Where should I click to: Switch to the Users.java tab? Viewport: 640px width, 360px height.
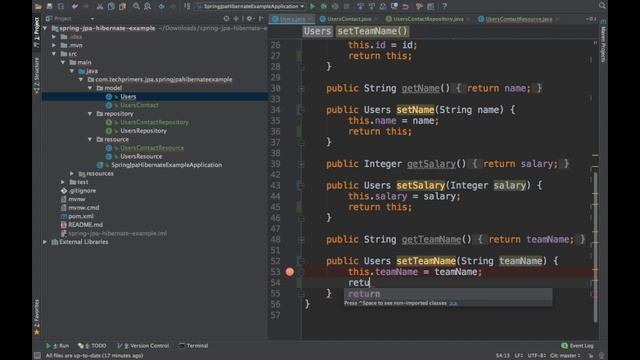(292, 19)
